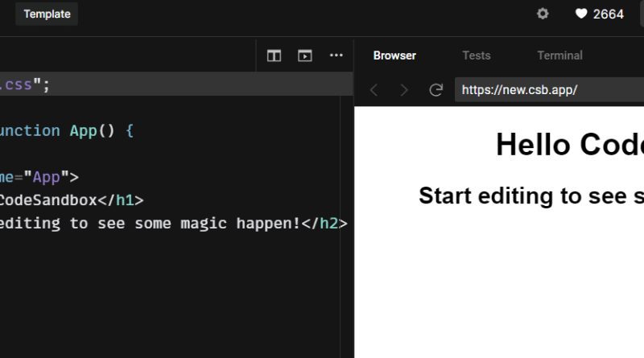This screenshot has width=644, height=358.
Task: Click the App function name in code
Action: (x=84, y=131)
